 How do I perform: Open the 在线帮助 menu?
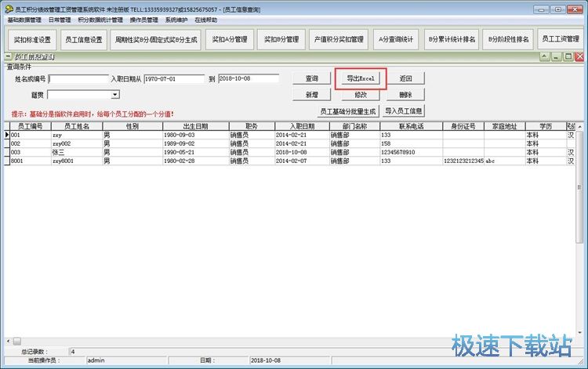[x=206, y=20]
